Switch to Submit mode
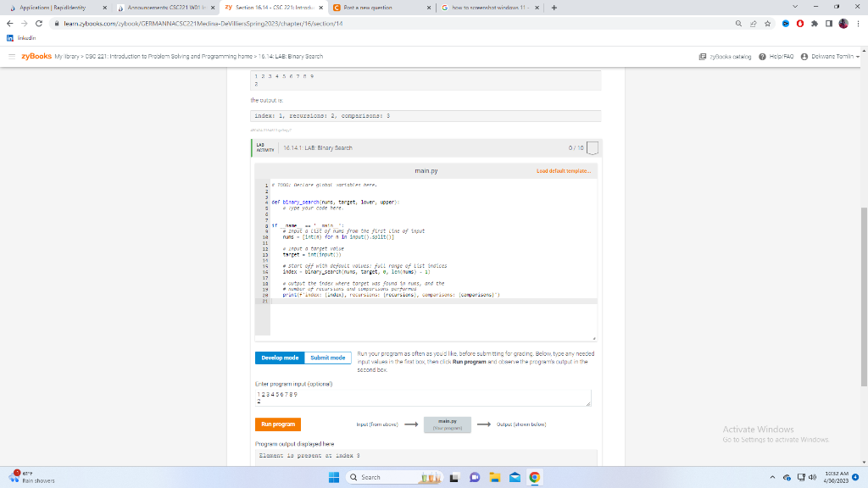Image resolution: width=868 pixels, height=488 pixels. coord(327,358)
